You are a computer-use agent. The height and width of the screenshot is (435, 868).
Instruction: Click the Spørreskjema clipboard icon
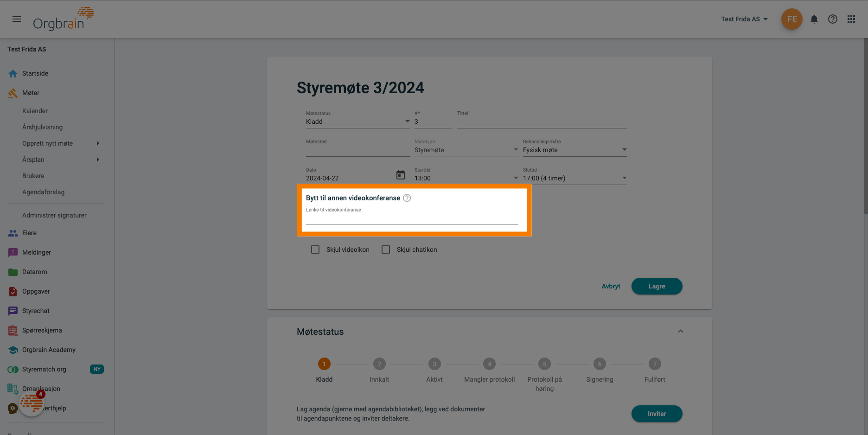(x=13, y=330)
